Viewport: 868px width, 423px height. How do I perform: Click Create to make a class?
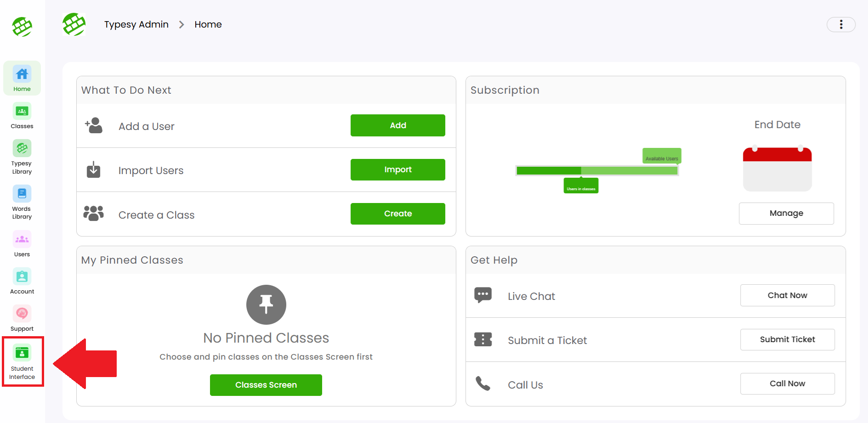point(397,214)
